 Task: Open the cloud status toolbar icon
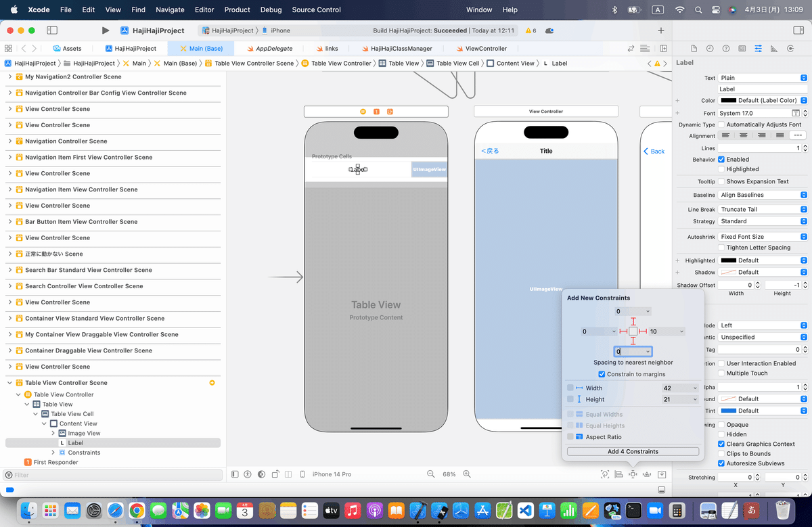pyautogui.click(x=549, y=30)
